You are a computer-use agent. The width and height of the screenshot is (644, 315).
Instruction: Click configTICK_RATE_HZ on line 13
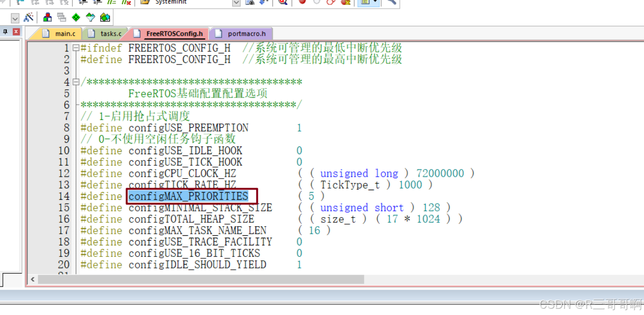[182, 185]
